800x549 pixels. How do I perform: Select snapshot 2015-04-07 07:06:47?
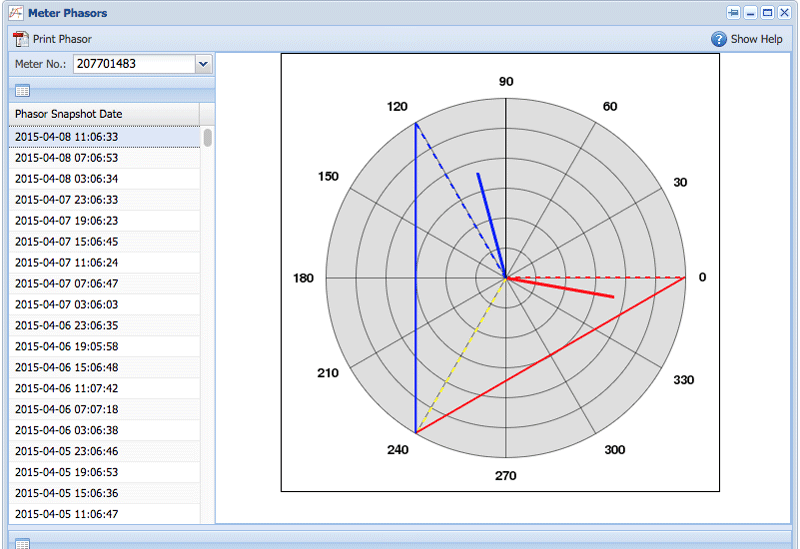point(104,284)
